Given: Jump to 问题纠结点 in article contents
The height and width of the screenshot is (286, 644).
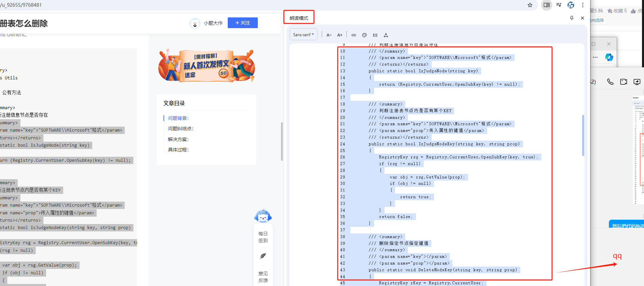Looking at the screenshot, I should click(x=181, y=129).
